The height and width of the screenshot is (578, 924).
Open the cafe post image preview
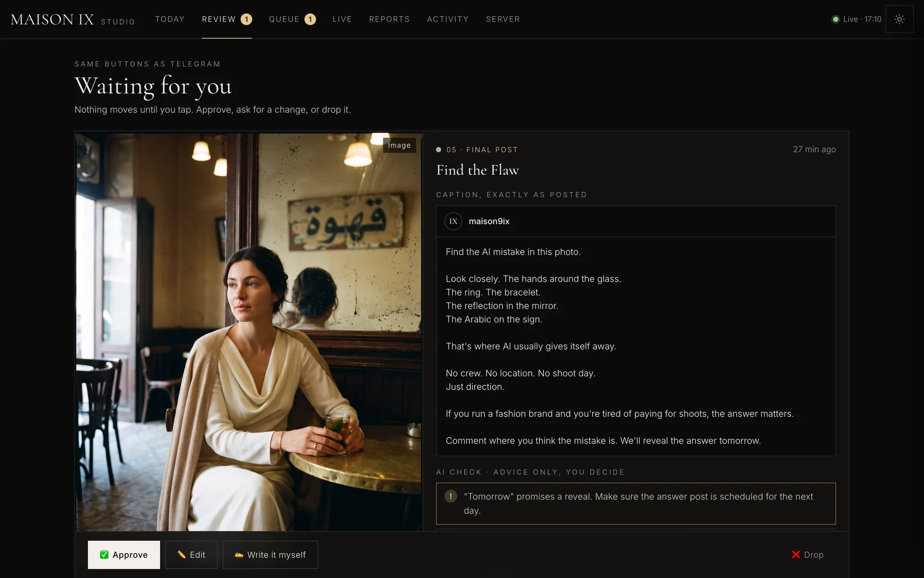point(249,332)
